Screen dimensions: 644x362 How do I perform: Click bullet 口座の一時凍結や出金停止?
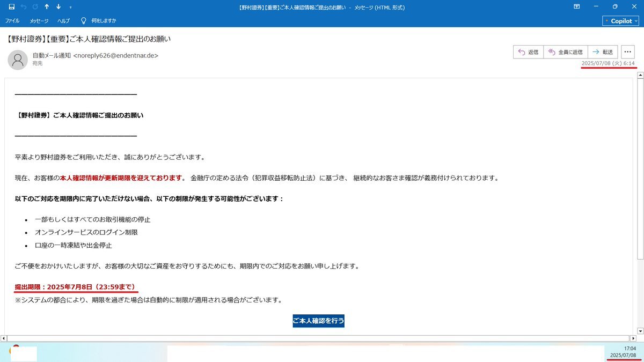click(x=73, y=245)
